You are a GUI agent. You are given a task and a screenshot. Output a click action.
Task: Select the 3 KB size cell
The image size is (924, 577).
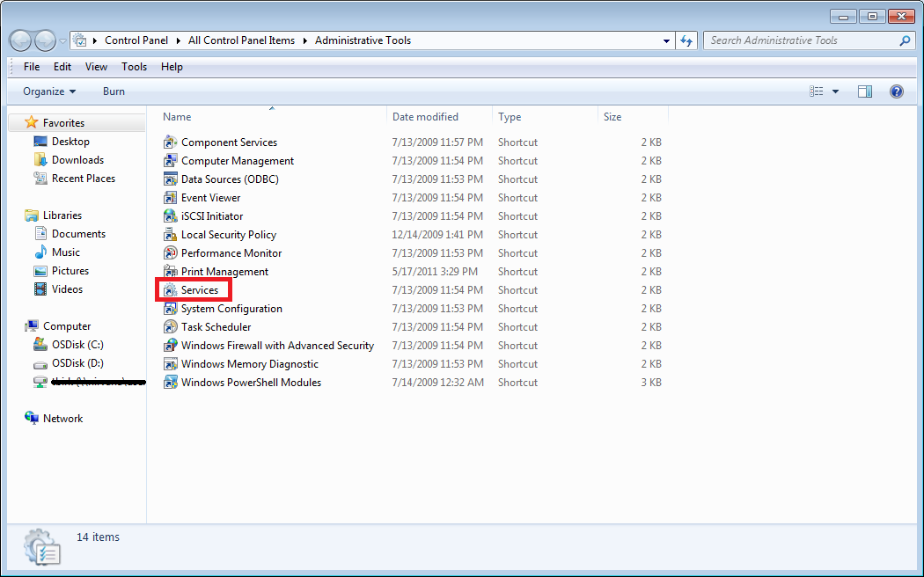(651, 382)
